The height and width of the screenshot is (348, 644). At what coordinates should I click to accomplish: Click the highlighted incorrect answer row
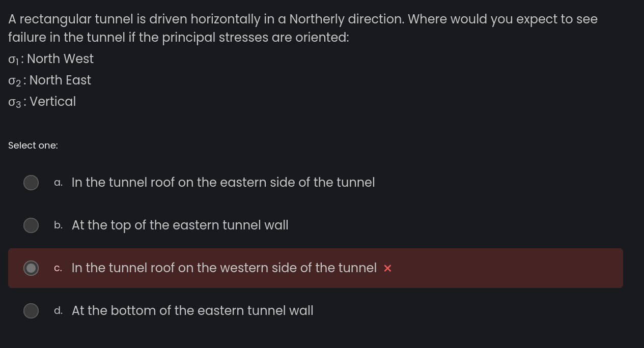pyautogui.click(x=316, y=268)
